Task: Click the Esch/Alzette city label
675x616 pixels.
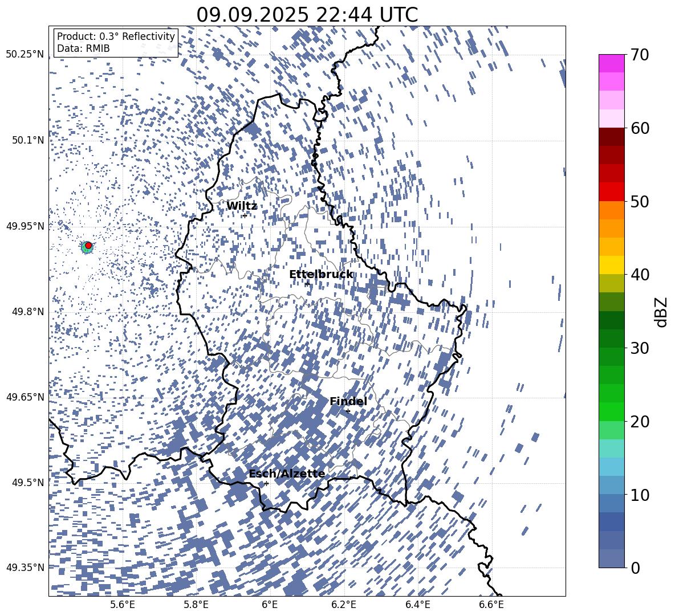Action: pos(287,474)
